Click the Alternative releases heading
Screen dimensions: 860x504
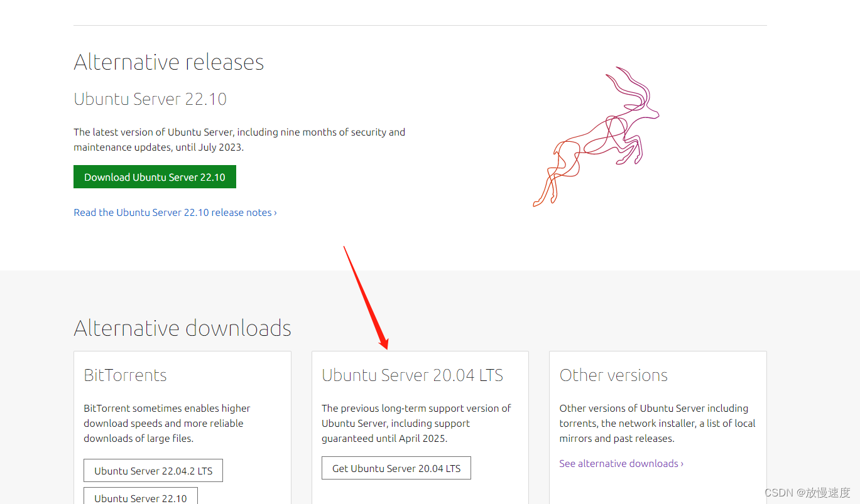pyautogui.click(x=169, y=62)
